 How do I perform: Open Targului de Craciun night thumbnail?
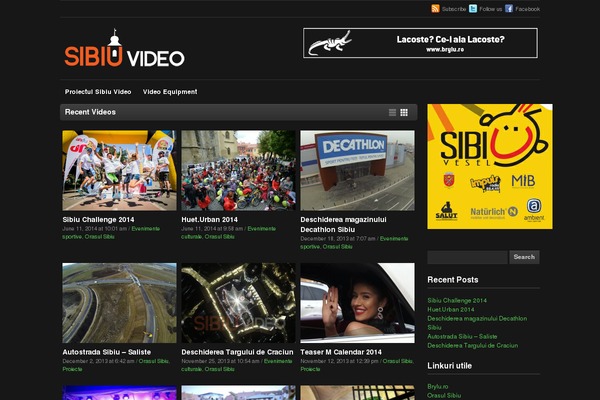click(238, 303)
